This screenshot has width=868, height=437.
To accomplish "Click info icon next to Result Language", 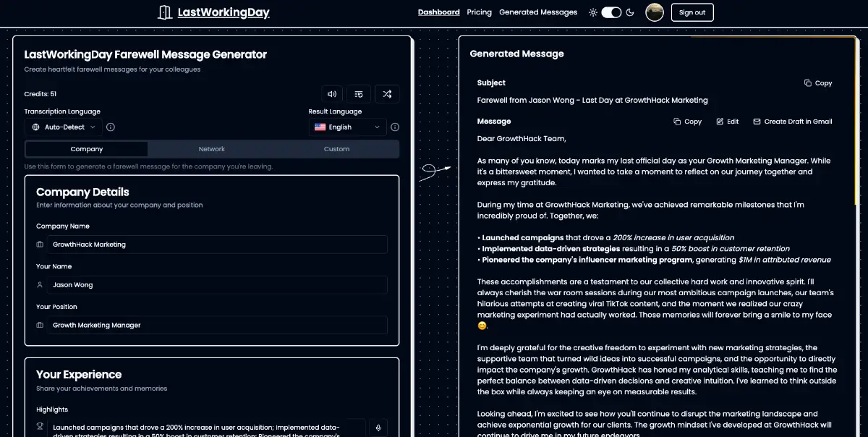I will tap(395, 127).
